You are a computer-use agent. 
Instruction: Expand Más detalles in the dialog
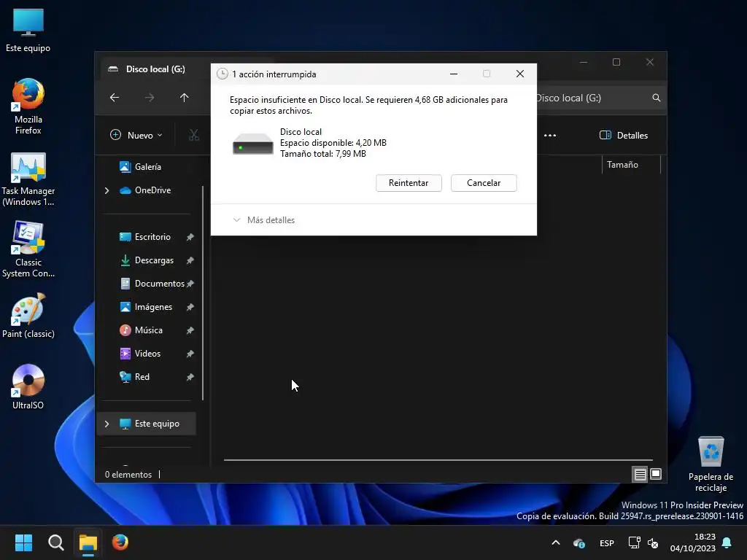tap(264, 220)
